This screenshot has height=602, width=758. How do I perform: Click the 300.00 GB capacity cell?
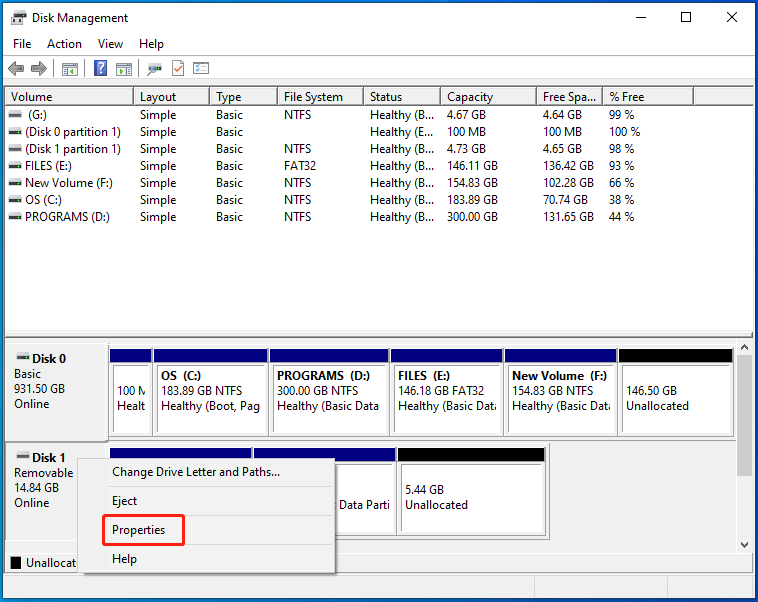pos(472,217)
